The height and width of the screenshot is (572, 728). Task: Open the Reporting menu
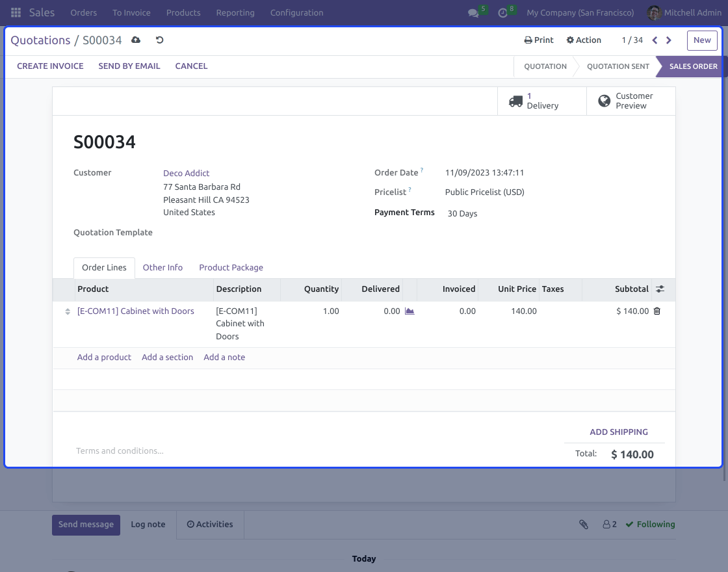235,13
